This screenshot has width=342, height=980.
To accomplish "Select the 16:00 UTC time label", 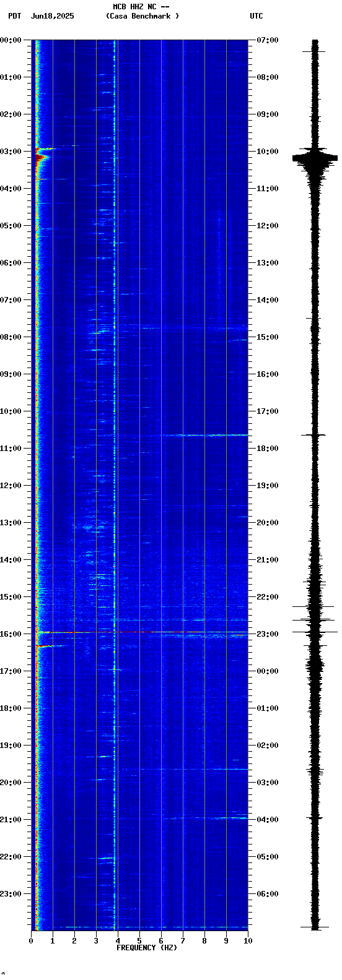I will click(268, 374).
